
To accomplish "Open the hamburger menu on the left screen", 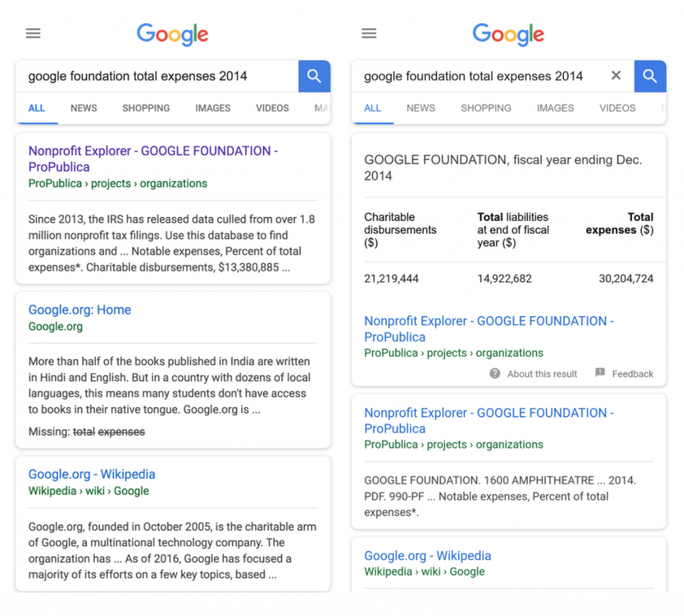I will coord(33,33).
